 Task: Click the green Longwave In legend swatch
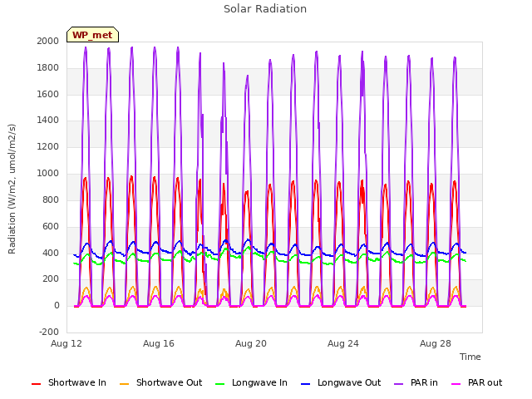pyautogui.click(x=219, y=384)
